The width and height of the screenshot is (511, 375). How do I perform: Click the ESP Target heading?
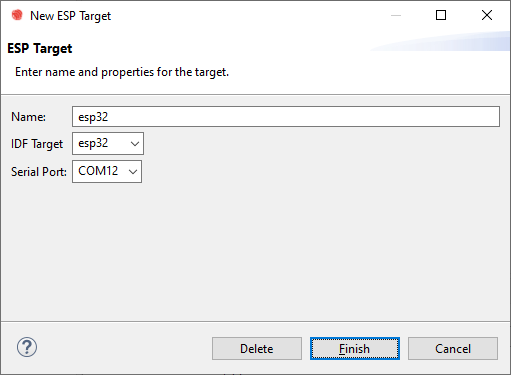pos(40,49)
